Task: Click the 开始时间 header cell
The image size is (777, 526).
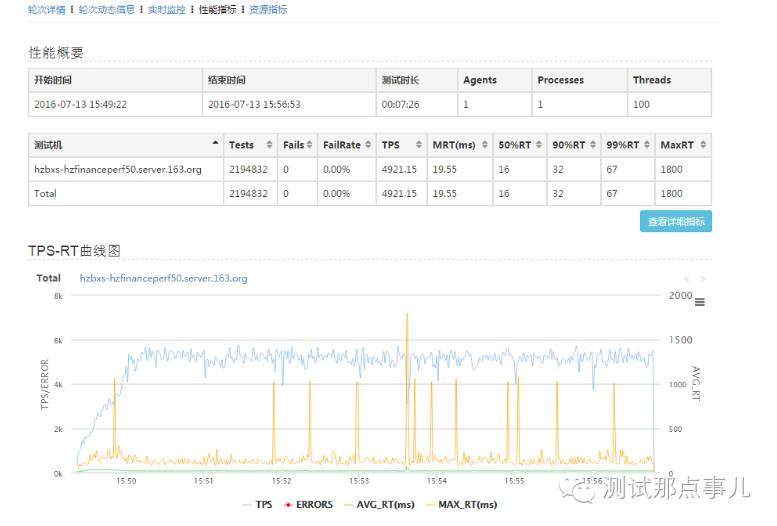Action: click(115, 80)
